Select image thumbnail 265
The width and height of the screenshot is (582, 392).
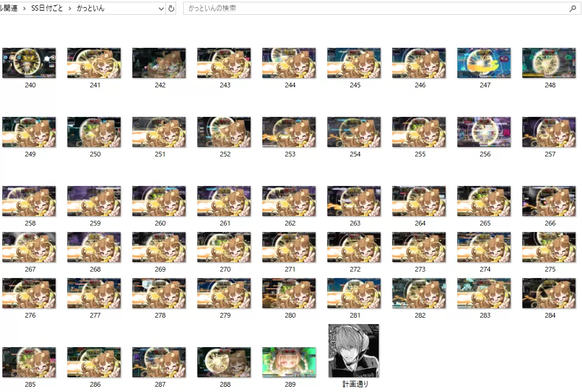(x=484, y=201)
